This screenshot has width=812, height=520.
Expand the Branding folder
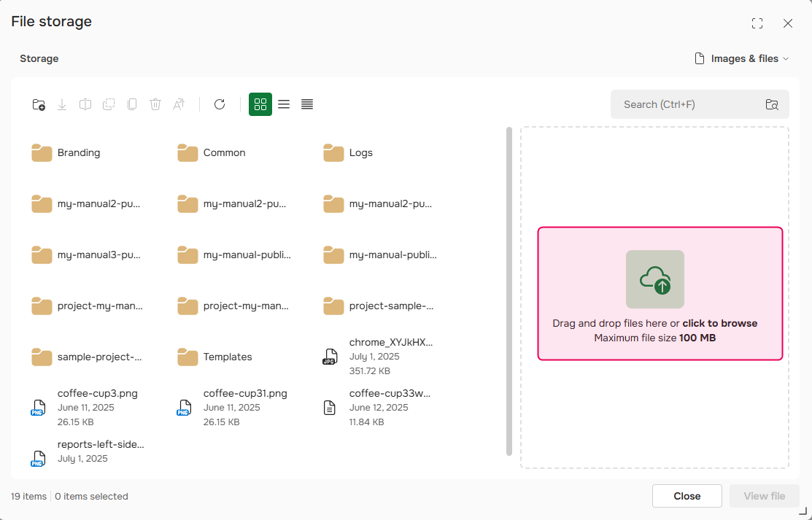coord(78,152)
